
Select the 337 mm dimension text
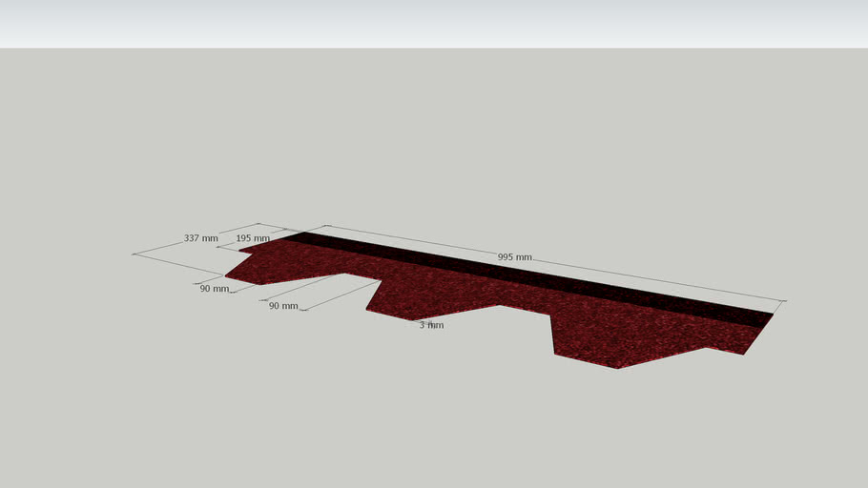(x=200, y=238)
